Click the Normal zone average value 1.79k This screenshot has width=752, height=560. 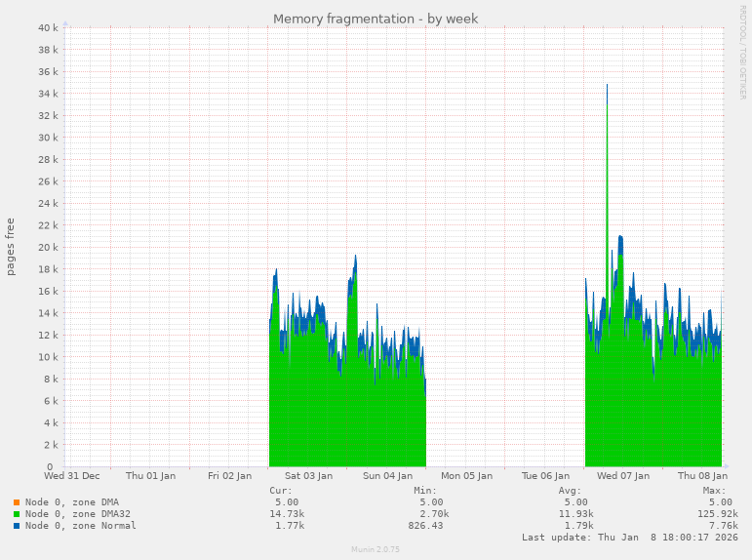point(578,526)
